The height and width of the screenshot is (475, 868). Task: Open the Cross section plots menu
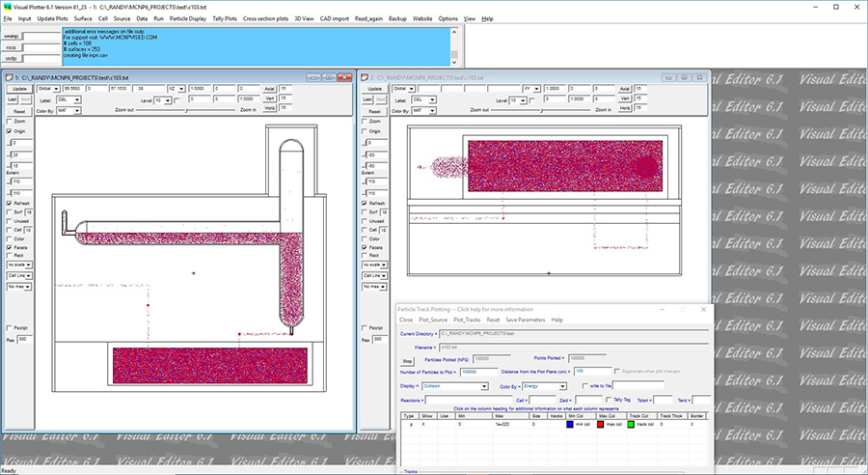(266, 18)
